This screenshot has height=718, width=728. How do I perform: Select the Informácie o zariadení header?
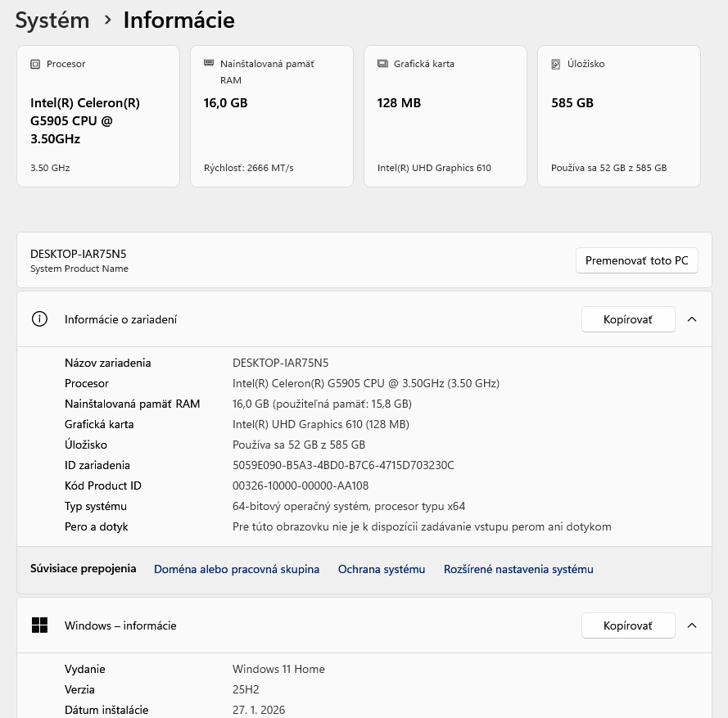[364, 319]
